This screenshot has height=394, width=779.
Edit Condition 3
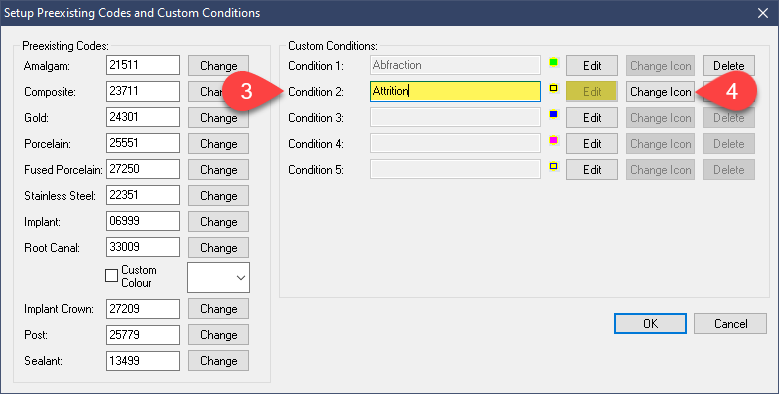click(x=592, y=118)
